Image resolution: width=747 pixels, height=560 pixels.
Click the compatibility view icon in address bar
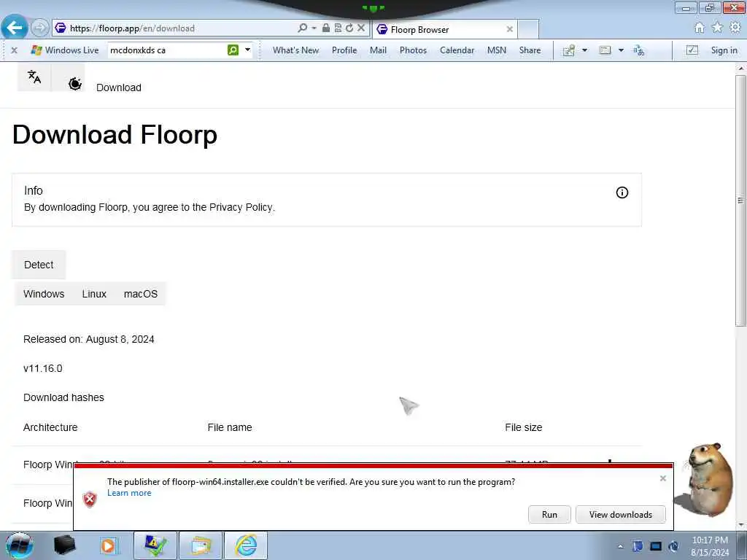(x=338, y=28)
